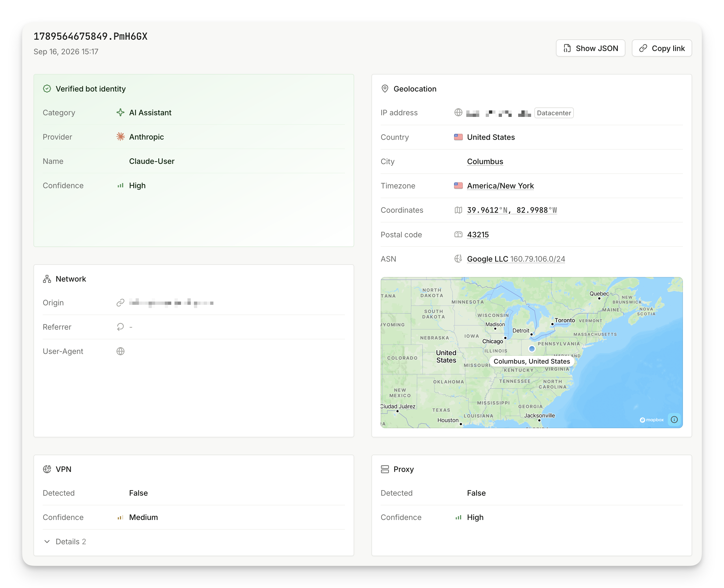The height and width of the screenshot is (588, 724).
Task: Select the AI Assistant category value
Action: (150, 113)
